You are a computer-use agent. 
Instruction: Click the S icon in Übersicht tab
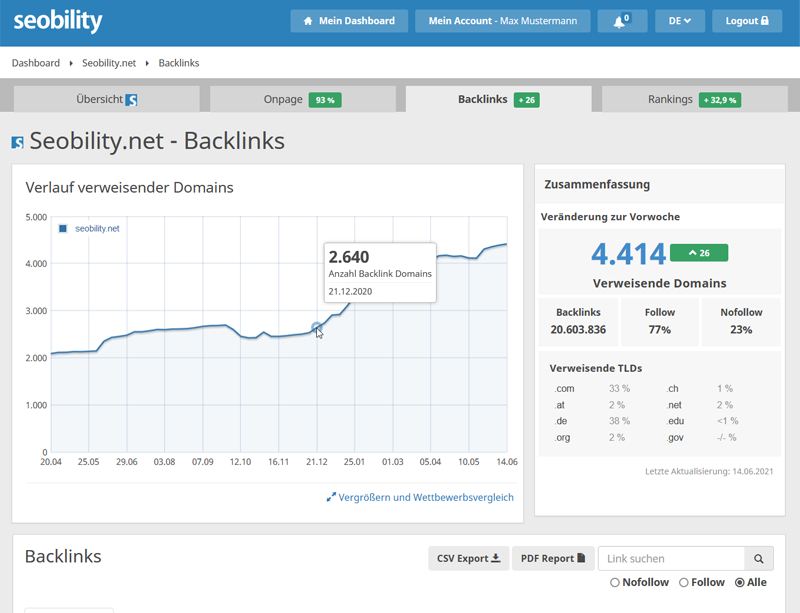132,100
